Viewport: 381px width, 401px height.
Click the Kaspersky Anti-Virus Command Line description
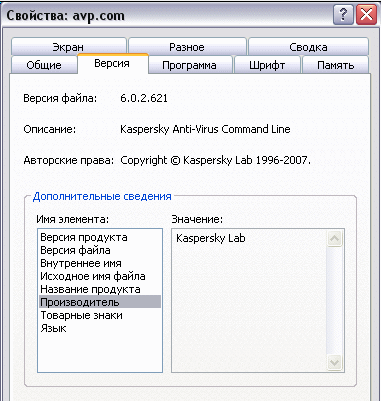pyautogui.click(x=205, y=129)
